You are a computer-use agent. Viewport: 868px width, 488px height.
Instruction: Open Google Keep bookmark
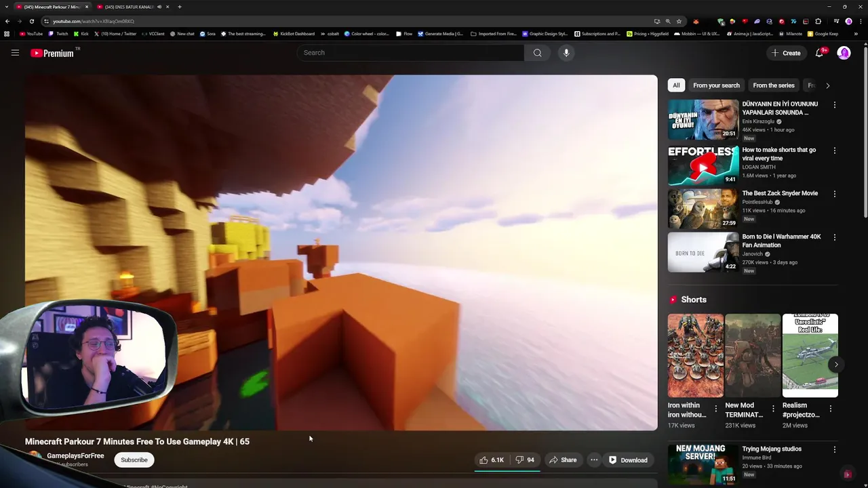click(823, 33)
